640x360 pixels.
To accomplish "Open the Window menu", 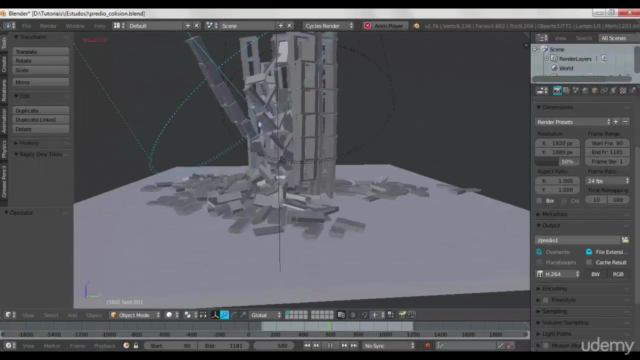I will (x=75, y=26).
